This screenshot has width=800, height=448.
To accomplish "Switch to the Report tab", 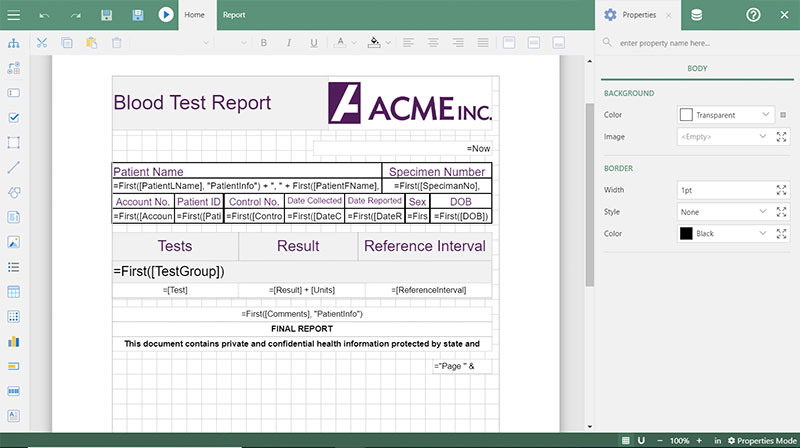I will [234, 15].
